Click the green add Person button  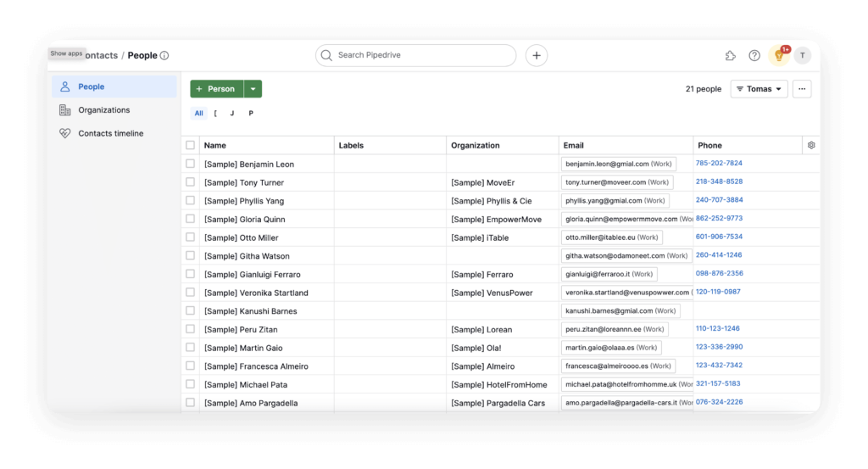coord(216,88)
